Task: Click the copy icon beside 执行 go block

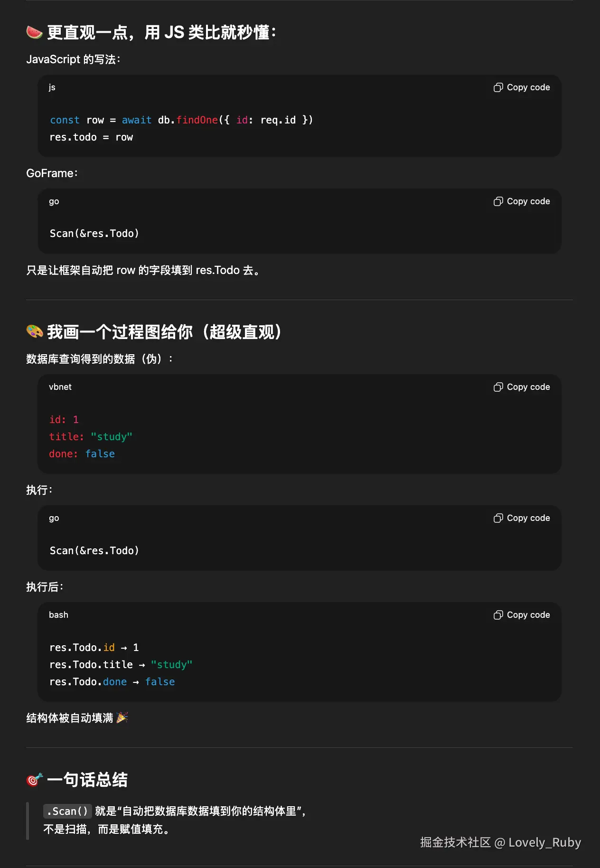Action: point(498,518)
